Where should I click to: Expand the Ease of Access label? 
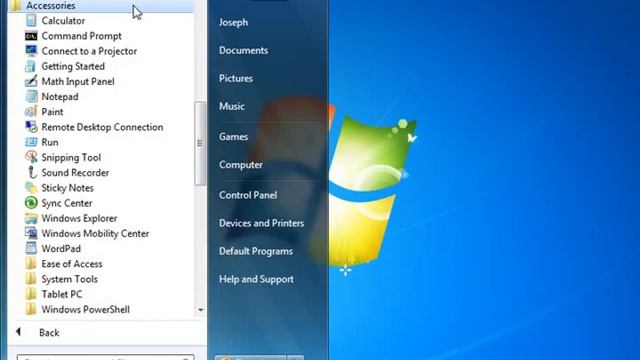click(72, 264)
